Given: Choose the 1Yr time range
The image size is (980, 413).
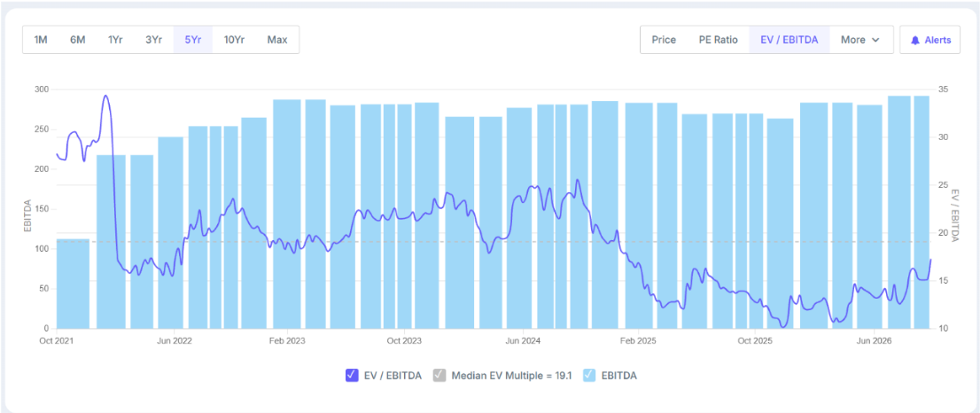Looking at the screenshot, I should pyautogui.click(x=115, y=40).
